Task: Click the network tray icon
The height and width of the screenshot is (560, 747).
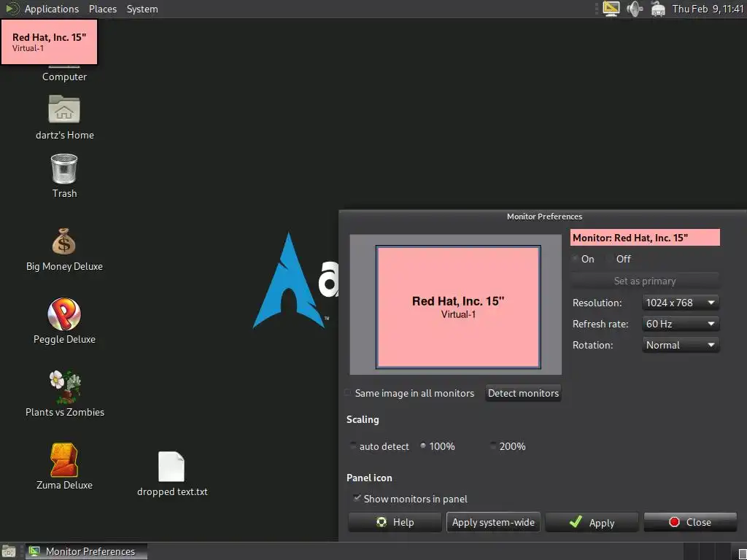Action: [658, 9]
